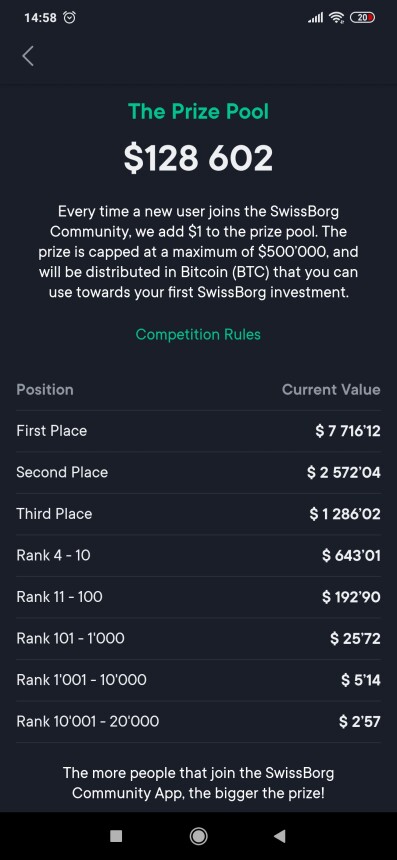Tap the Android home circle button
397x860 pixels.
coord(198,836)
